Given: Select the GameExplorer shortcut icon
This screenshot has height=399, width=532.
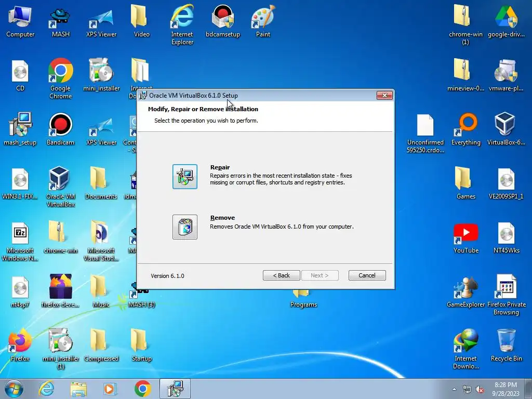Looking at the screenshot, I should 465,292.
